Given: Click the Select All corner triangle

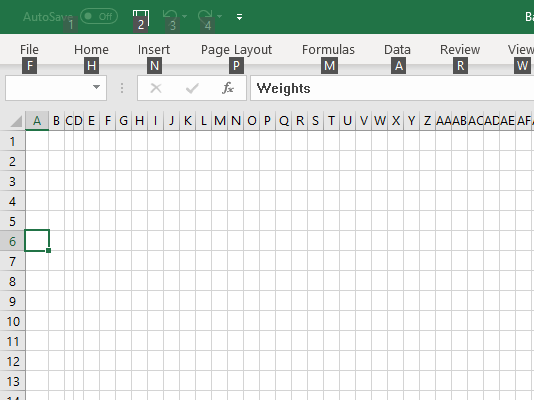Looking at the screenshot, I should (x=16, y=121).
